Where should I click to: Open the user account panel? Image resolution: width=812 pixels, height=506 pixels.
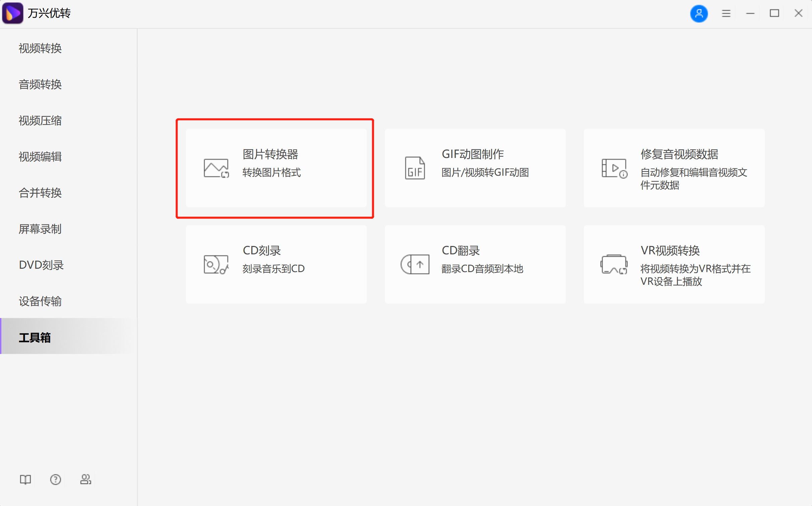699,13
